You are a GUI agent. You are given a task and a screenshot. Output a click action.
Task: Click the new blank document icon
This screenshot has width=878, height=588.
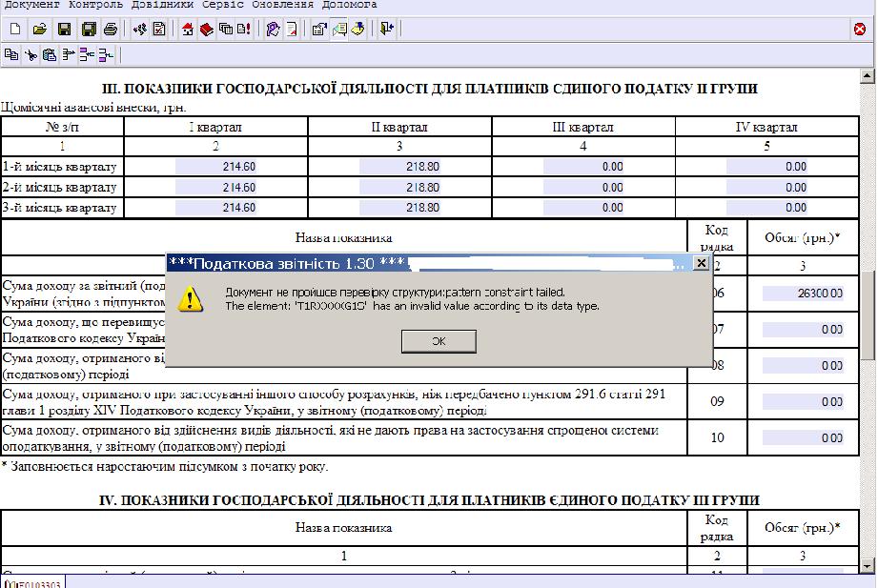(14, 30)
